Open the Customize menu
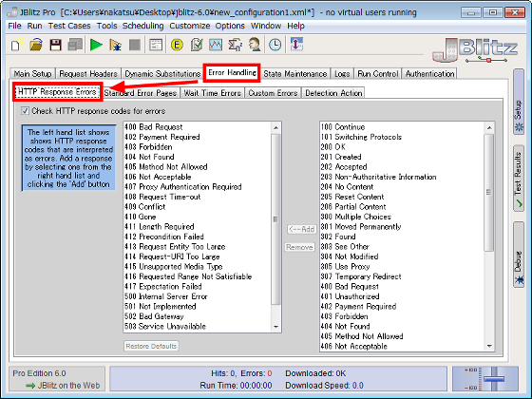 pyautogui.click(x=189, y=26)
